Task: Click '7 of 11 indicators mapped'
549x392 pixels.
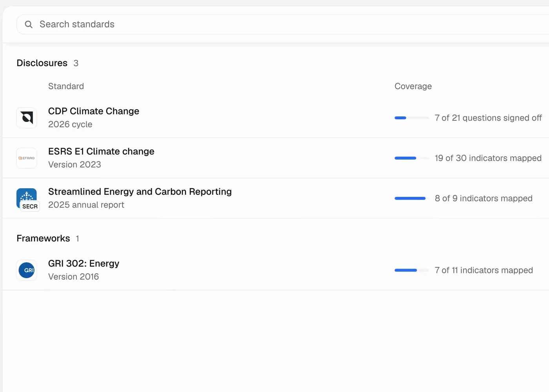Action: 484,270
